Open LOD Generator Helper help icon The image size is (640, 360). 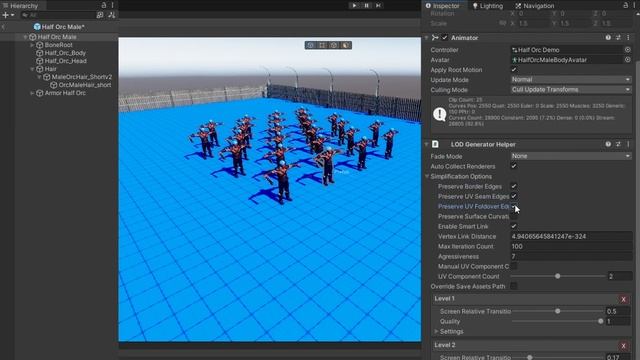click(x=608, y=144)
